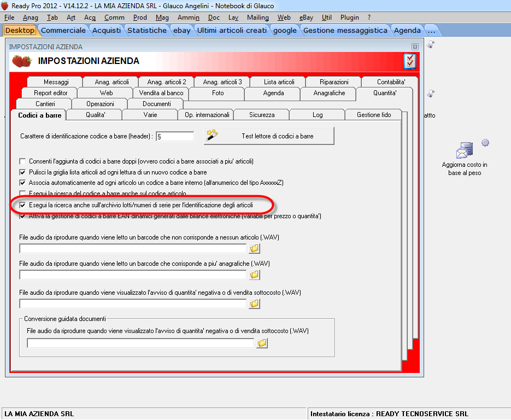
Task: Switch to the Quantita' settings tab
Action: (x=385, y=93)
